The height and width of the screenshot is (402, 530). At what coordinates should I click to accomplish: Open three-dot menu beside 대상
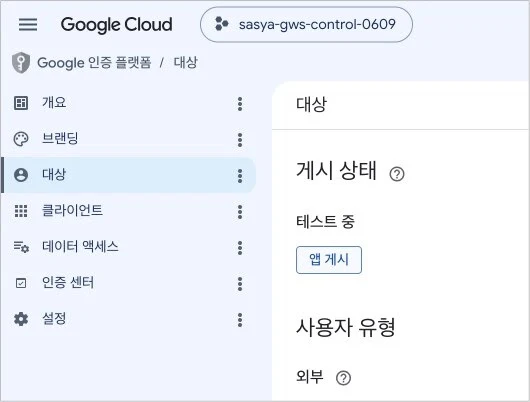(240, 176)
